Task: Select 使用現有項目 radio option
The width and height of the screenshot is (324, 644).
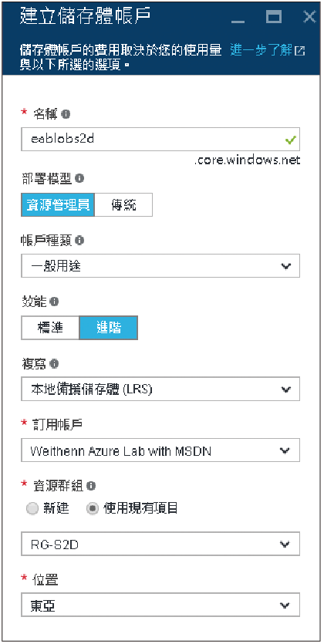Action: click(x=93, y=509)
